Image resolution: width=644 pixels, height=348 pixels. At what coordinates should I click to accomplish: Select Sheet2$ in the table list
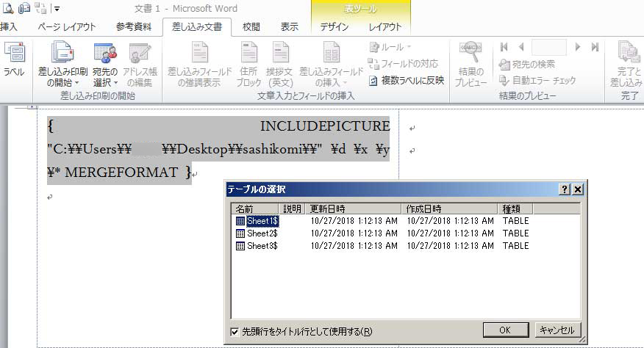pyautogui.click(x=262, y=233)
